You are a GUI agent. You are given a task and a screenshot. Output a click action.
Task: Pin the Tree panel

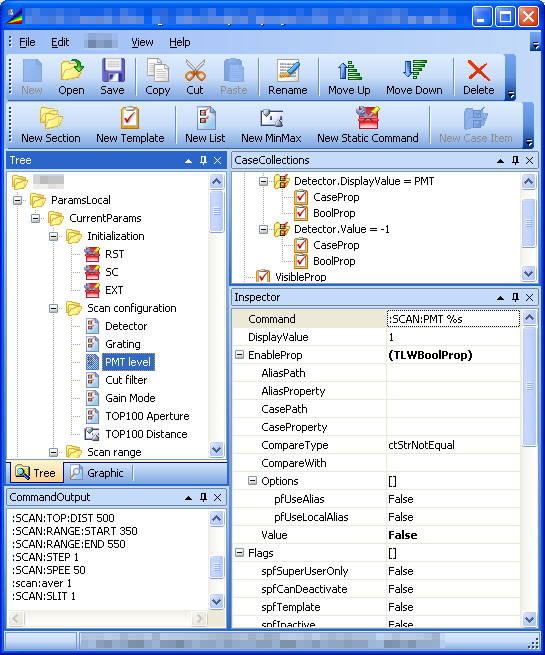point(203,160)
